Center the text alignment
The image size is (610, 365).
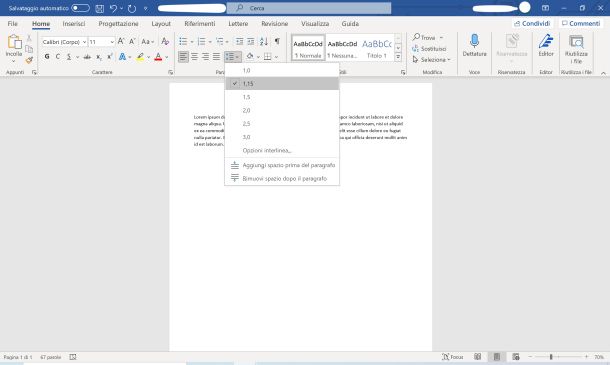point(195,57)
